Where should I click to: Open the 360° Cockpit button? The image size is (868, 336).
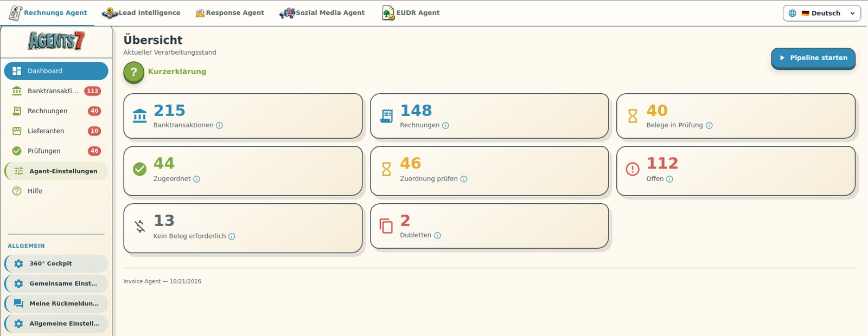[56, 264]
